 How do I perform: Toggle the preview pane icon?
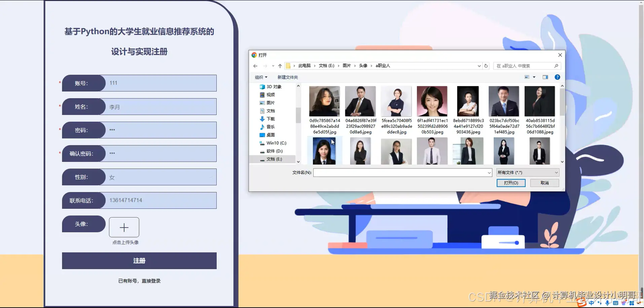[545, 77]
